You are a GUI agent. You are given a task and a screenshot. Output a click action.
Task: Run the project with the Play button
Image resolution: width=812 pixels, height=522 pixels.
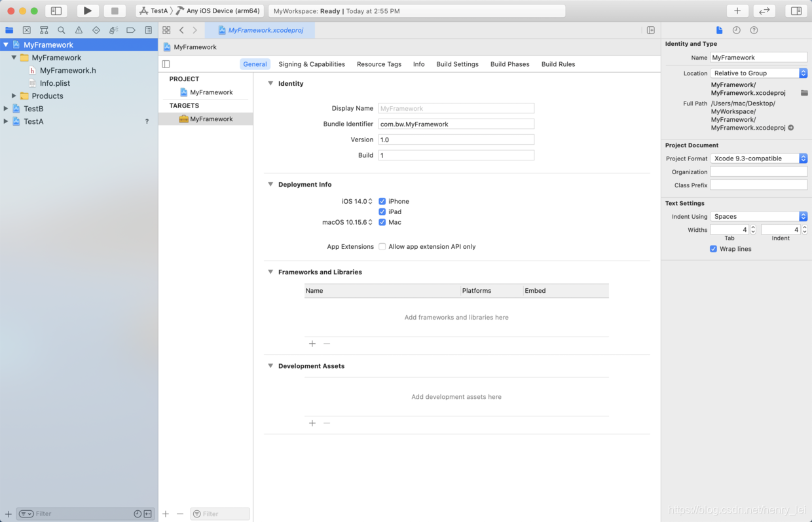[88, 10]
